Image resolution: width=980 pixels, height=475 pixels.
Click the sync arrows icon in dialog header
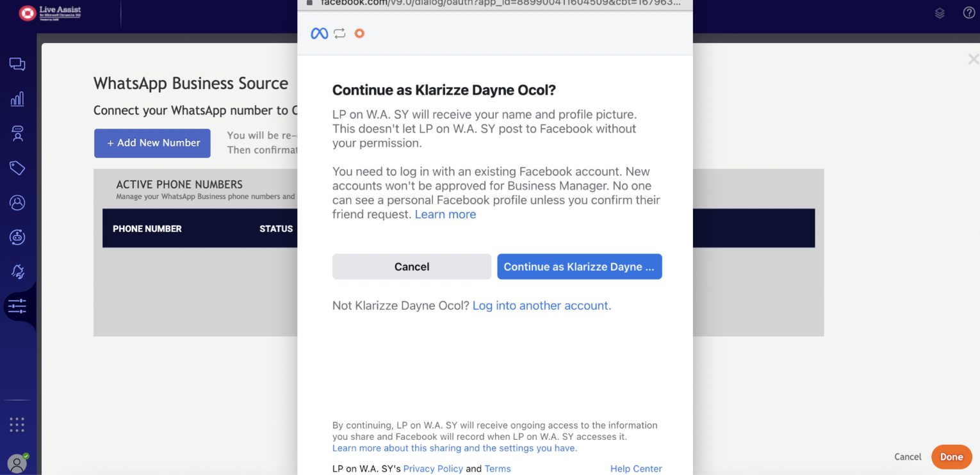(339, 33)
